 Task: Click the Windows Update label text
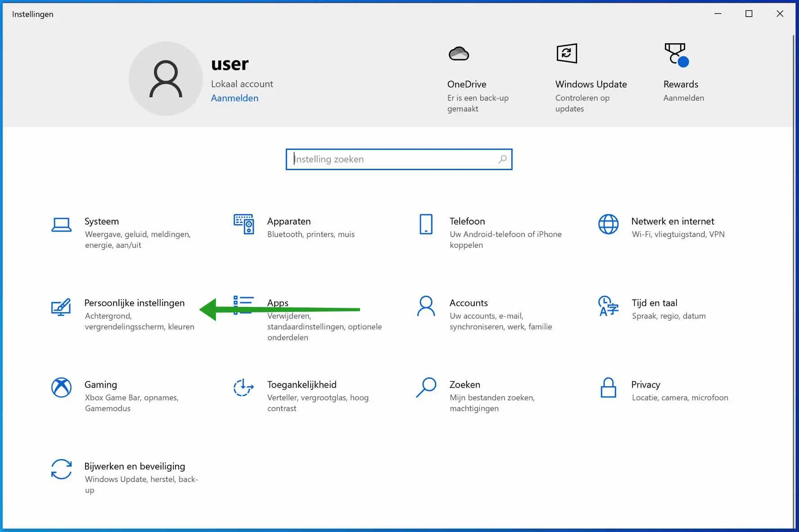[591, 84]
